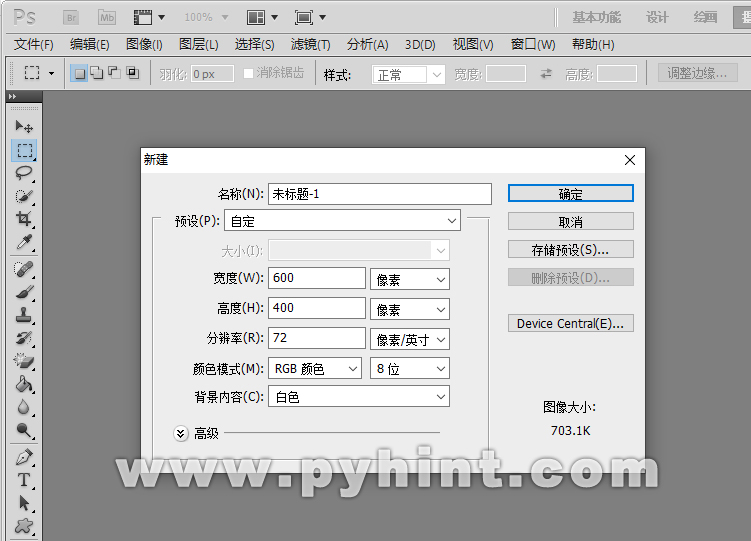Launch Mini Bridge with Mb icon
Image resolution: width=751 pixels, height=541 pixels.
point(107,18)
